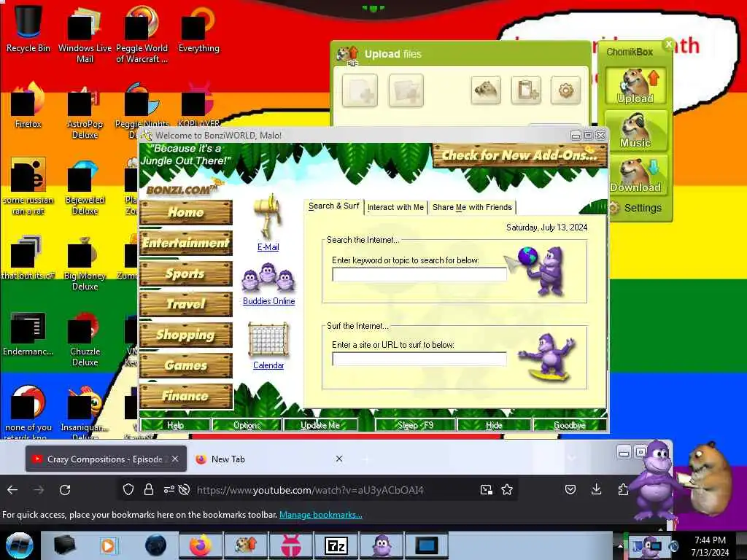Open the Bejeweled Deluxe desktop icon

click(x=85, y=187)
